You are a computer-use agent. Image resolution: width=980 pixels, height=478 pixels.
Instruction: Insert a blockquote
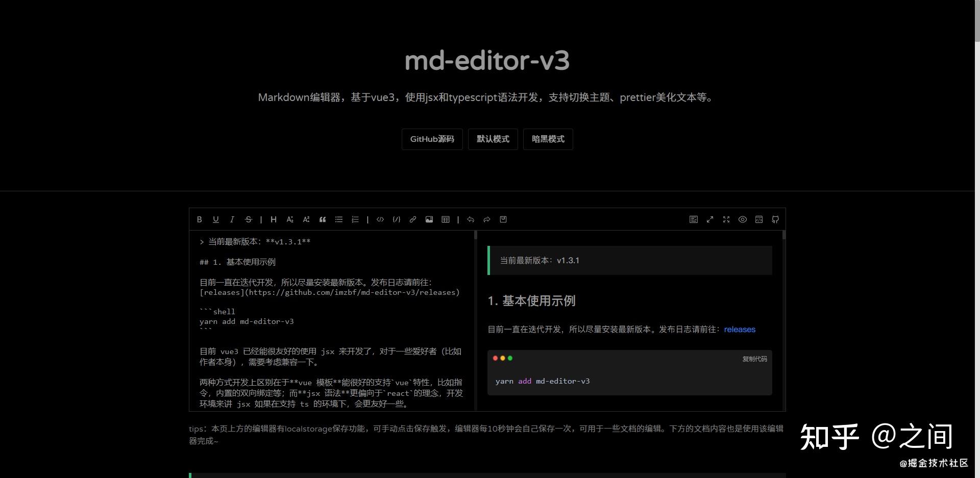(x=323, y=219)
